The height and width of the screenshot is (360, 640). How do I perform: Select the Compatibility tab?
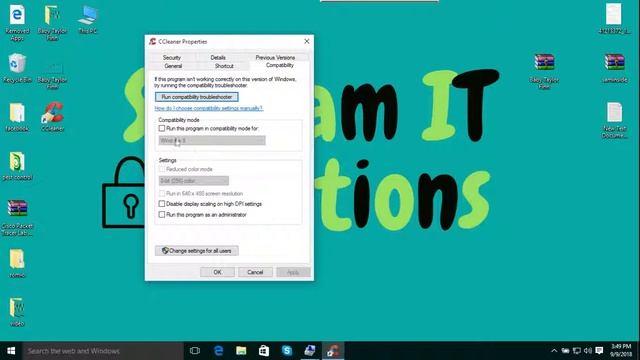[280, 65]
